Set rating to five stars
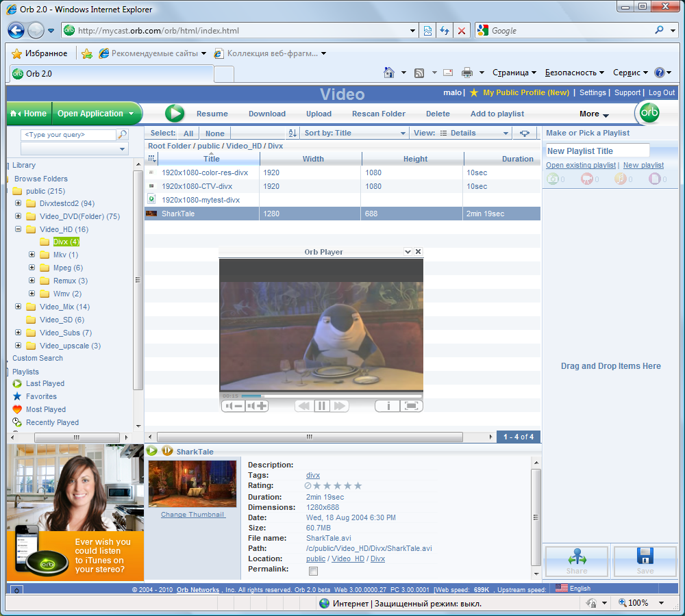685x616 pixels. [358, 485]
